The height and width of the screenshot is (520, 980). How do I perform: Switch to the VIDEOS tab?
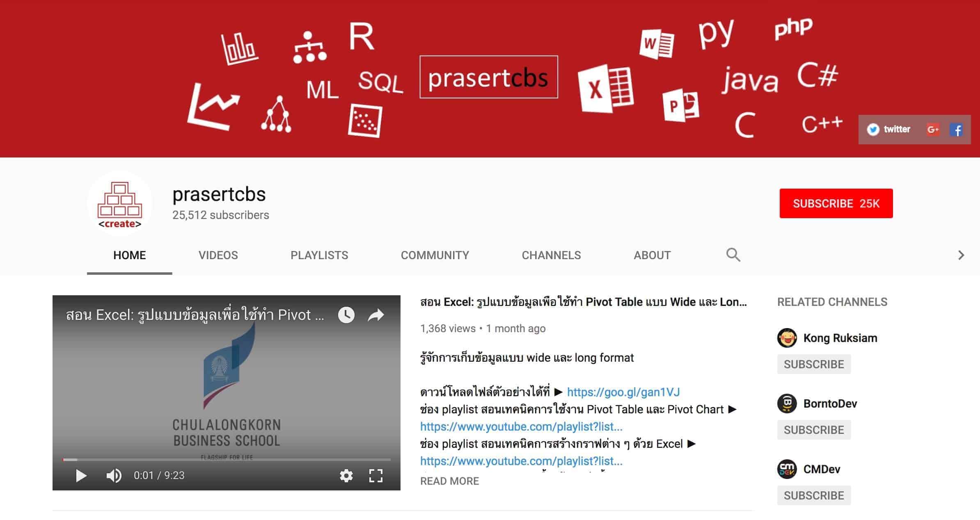point(218,255)
